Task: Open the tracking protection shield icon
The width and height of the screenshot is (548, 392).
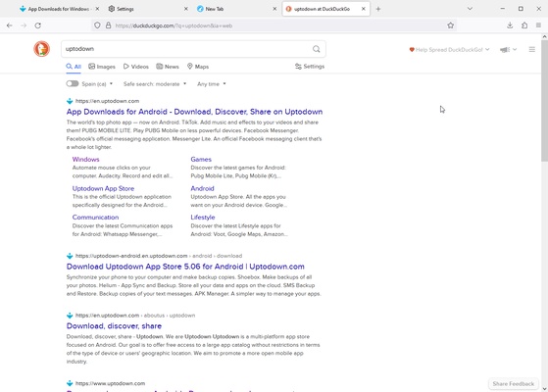Action: (97, 25)
